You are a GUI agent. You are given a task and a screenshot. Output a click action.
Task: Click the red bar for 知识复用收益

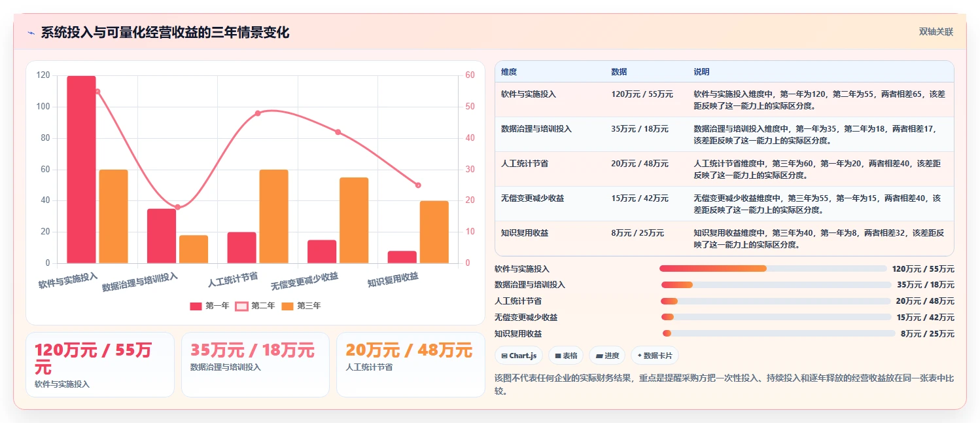402,257
